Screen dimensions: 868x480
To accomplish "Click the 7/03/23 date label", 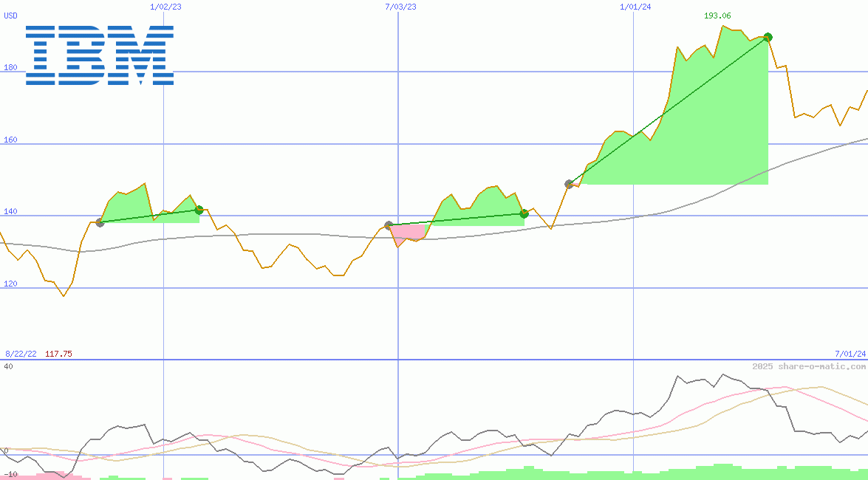I will 401,7.
